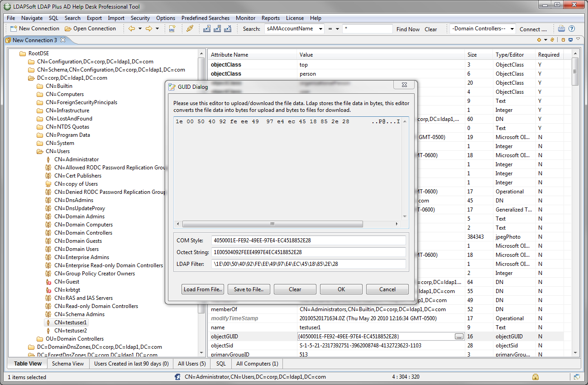Click the hex editor horizontal scrollbar
This screenshot has height=385, width=588.
click(x=272, y=224)
